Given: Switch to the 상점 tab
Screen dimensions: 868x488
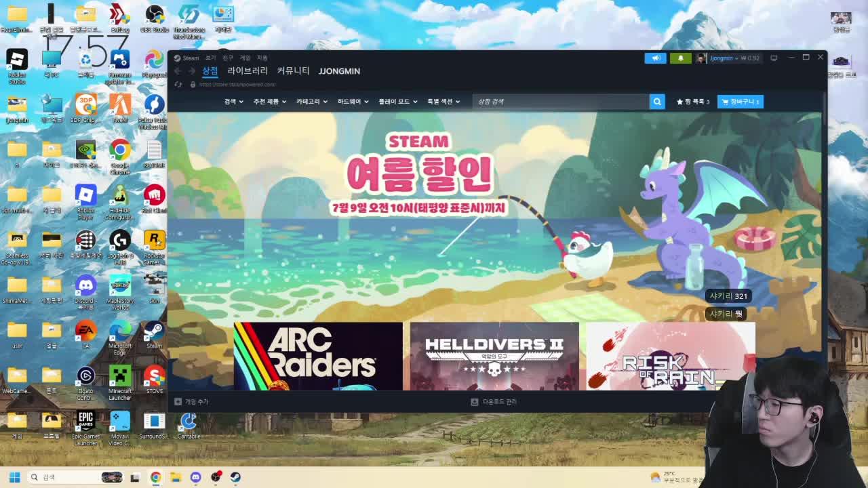Looking at the screenshot, I should 210,71.
